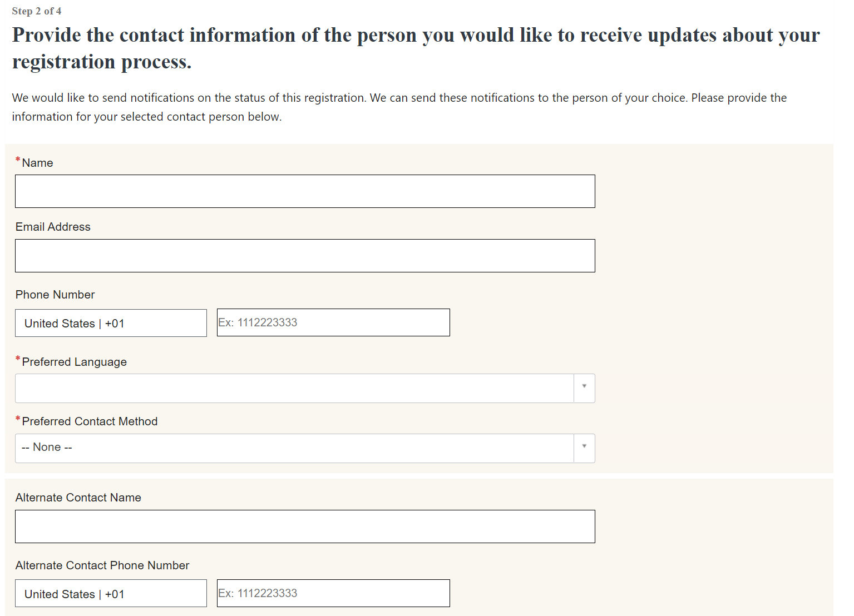
Task: Open the Preferred Language combo box
Action: point(294,388)
